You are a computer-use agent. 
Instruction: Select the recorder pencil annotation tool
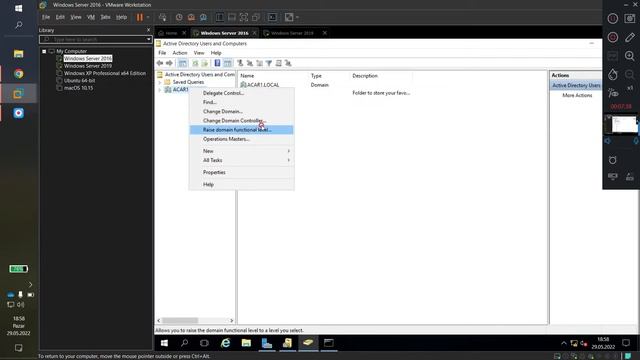click(630, 37)
